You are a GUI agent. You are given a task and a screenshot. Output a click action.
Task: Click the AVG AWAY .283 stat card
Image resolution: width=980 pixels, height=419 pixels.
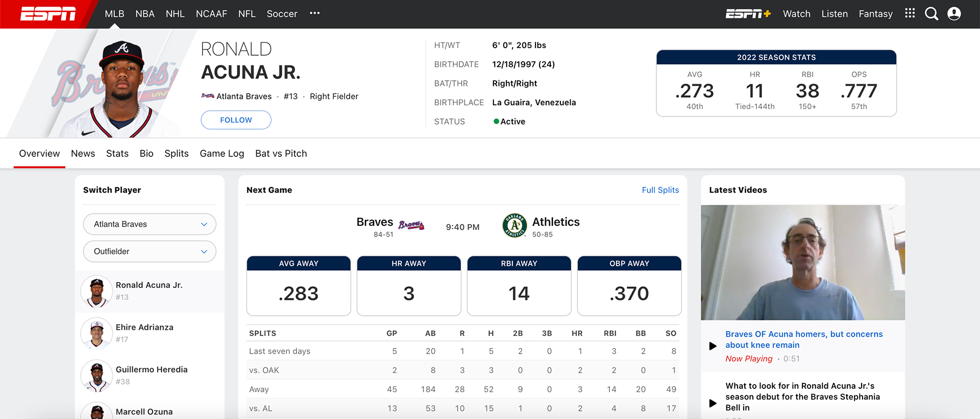point(299,286)
